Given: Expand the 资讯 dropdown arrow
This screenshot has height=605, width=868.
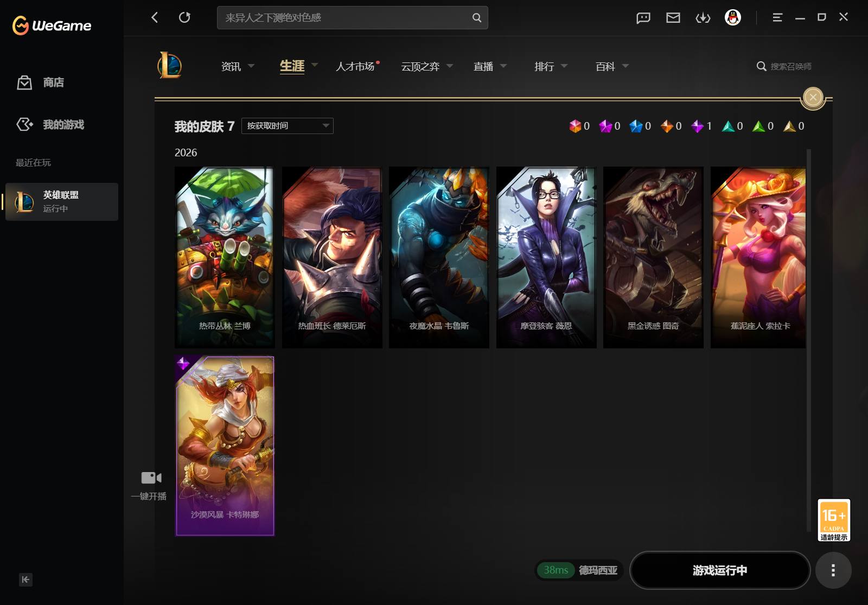Looking at the screenshot, I should point(251,66).
